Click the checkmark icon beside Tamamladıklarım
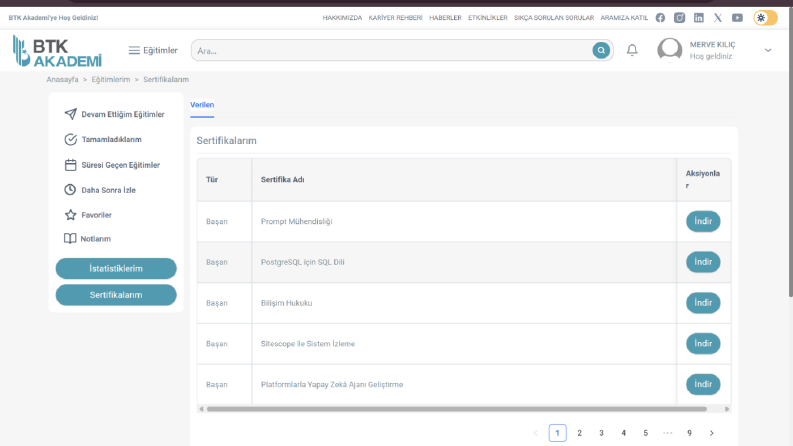 coord(70,139)
